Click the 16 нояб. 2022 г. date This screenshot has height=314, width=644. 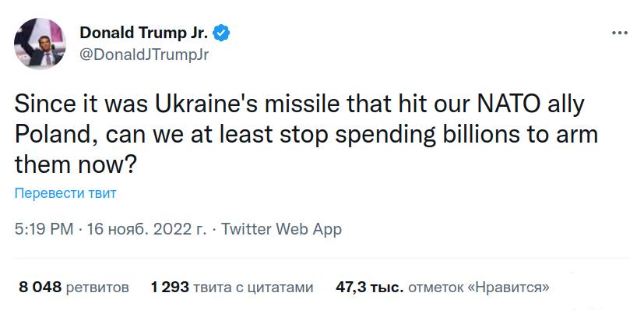pyautogui.click(x=146, y=229)
